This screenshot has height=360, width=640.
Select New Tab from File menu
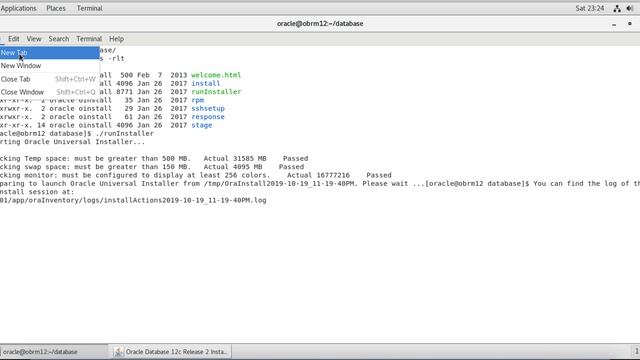tap(49, 53)
